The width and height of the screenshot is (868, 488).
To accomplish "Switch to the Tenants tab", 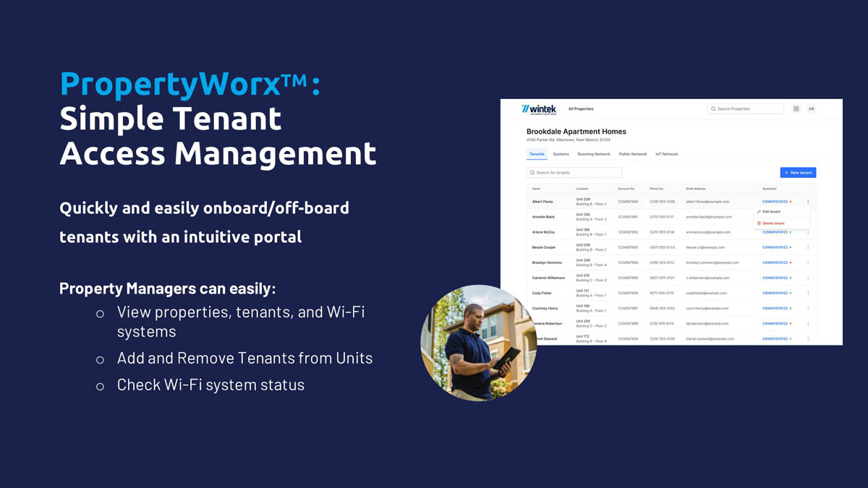I will tap(537, 154).
